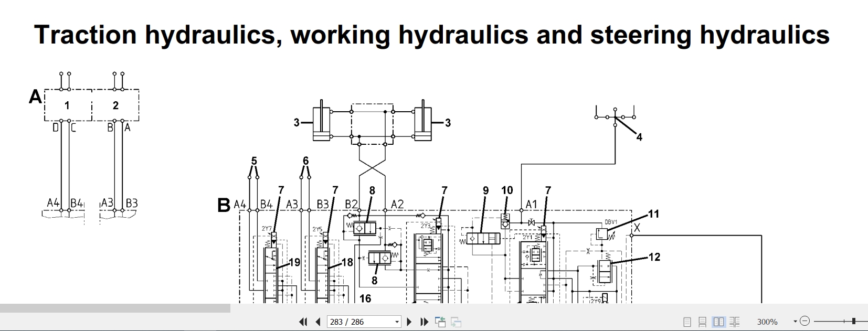Screen dimensions: 868x331
Task: Click the 'X' port label
Action: pyautogui.click(x=637, y=227)
